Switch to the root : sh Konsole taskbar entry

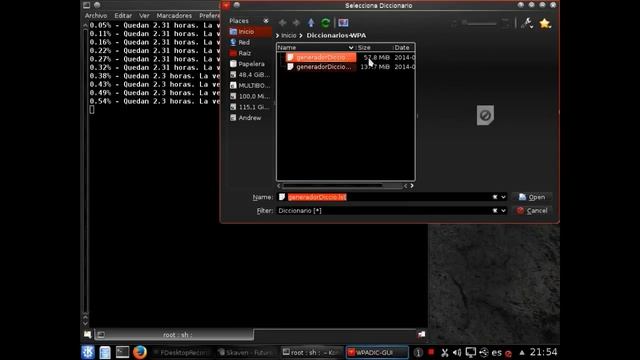[x=311, y=352]
